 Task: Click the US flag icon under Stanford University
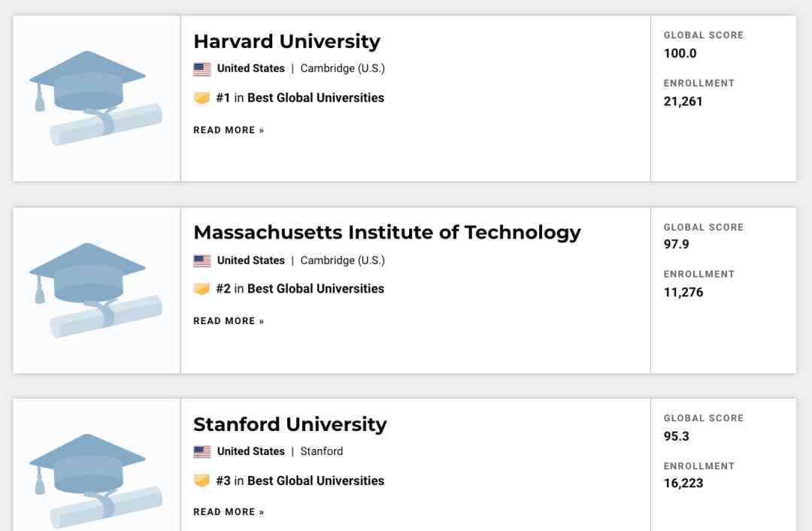pos(202,452)
